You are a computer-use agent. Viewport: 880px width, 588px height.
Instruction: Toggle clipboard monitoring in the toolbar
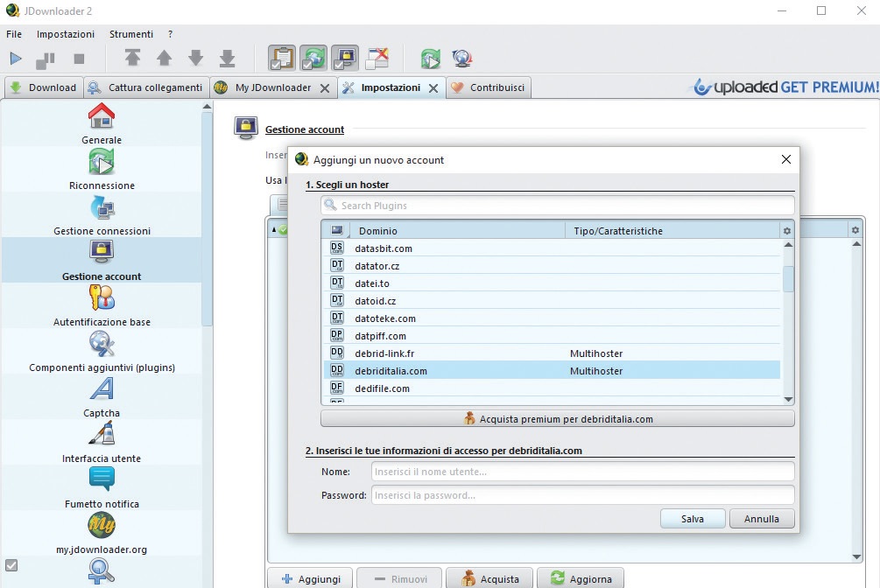point(282,58)
